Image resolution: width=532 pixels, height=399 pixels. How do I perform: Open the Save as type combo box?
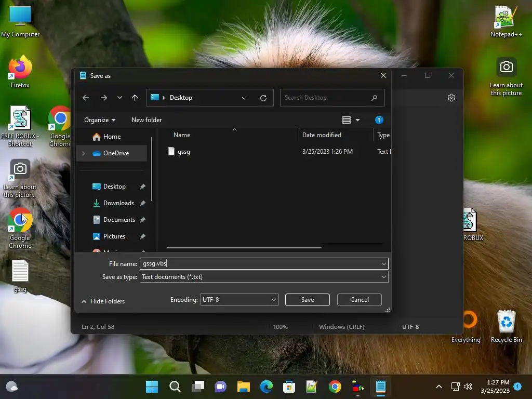(x=264, y=277)
